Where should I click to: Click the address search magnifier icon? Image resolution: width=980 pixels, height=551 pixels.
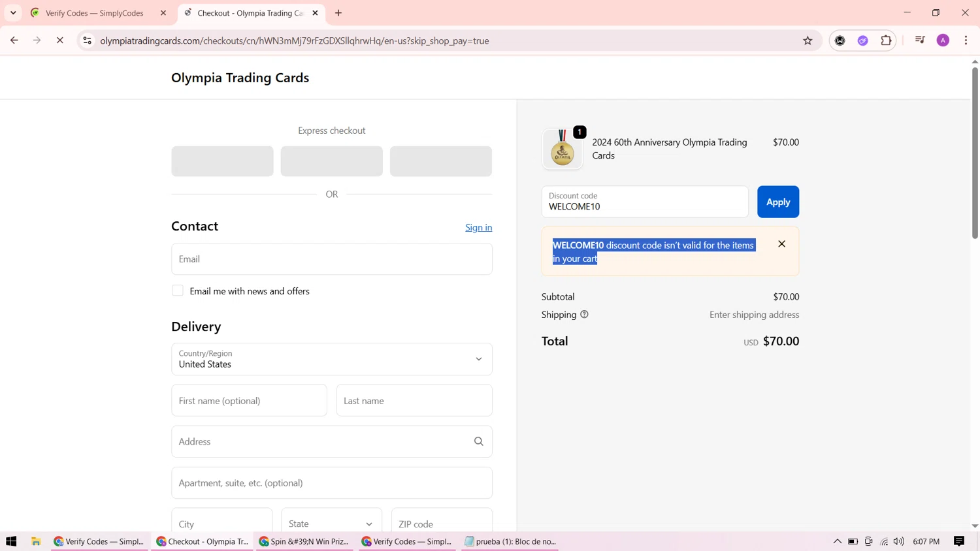click(x=479, y=441)
